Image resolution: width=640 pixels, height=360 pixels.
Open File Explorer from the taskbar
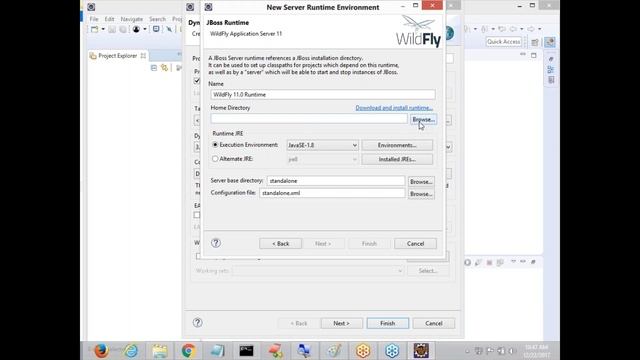click(x=160, y=351)
